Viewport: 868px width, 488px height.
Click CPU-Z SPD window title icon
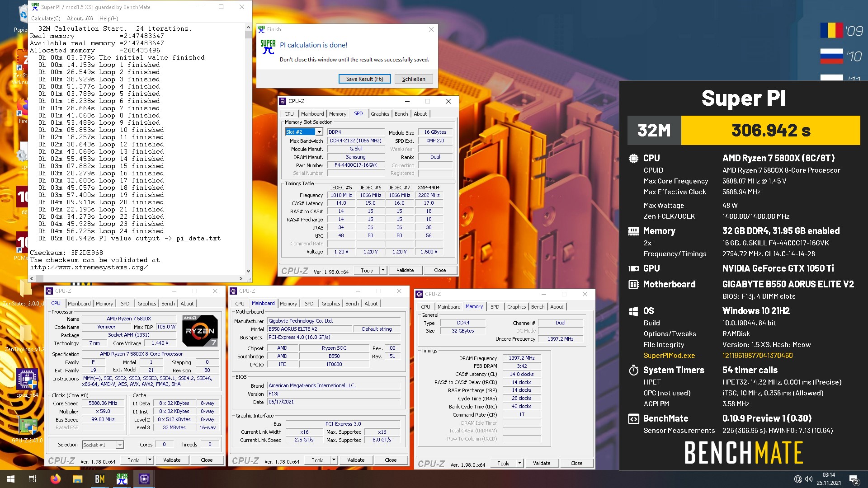click(283, 101)
